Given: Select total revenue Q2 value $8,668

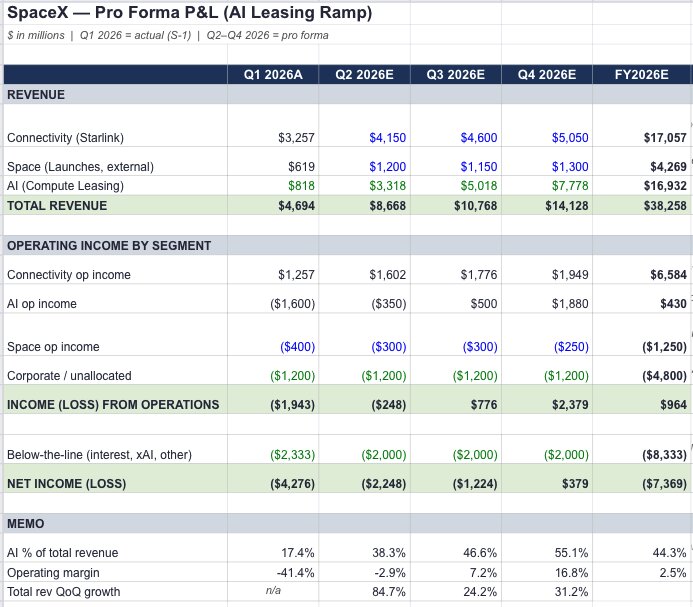Looking at the screenshot, I should point(388,206).
